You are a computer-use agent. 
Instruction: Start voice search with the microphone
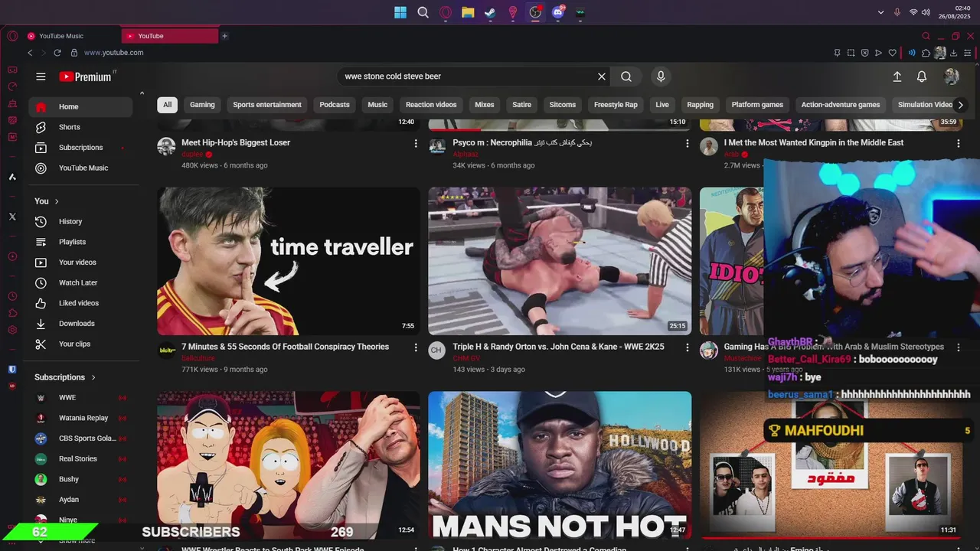coord(661,77)
